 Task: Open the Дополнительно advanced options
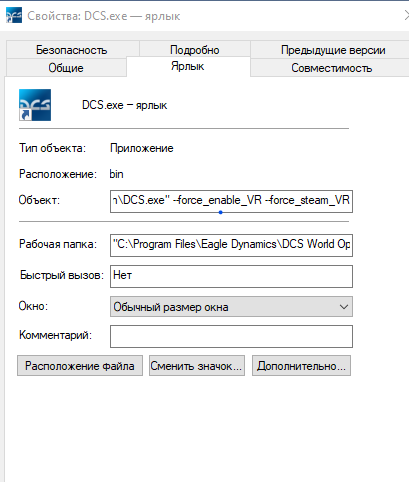301,366
